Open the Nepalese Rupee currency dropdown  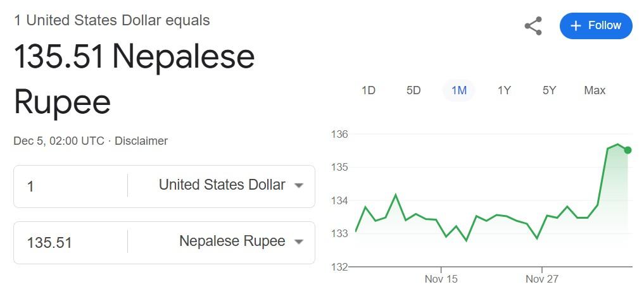pyautogui.click(x=241, y=242)
